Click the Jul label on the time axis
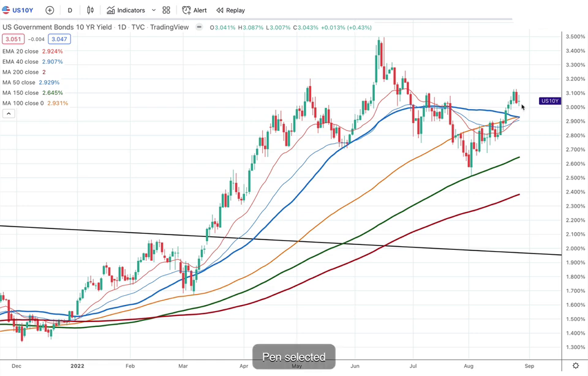The image size is (588, 376). click(x=413, y=366)
